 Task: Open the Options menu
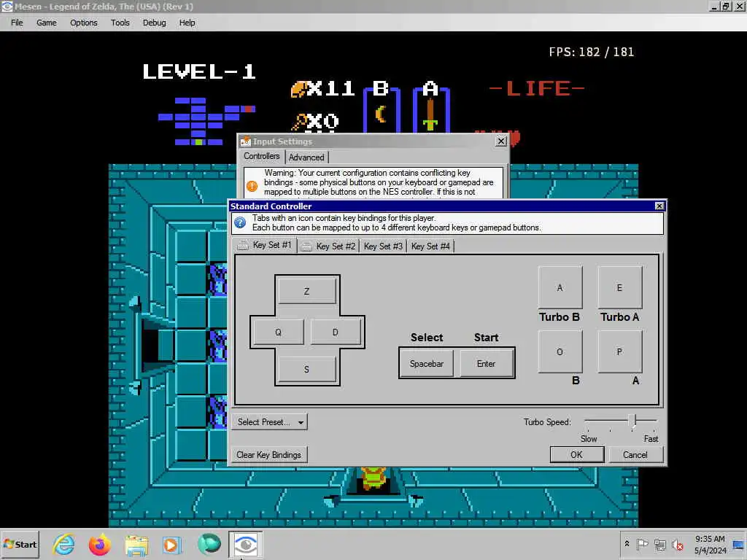click(x=83, y=23)
